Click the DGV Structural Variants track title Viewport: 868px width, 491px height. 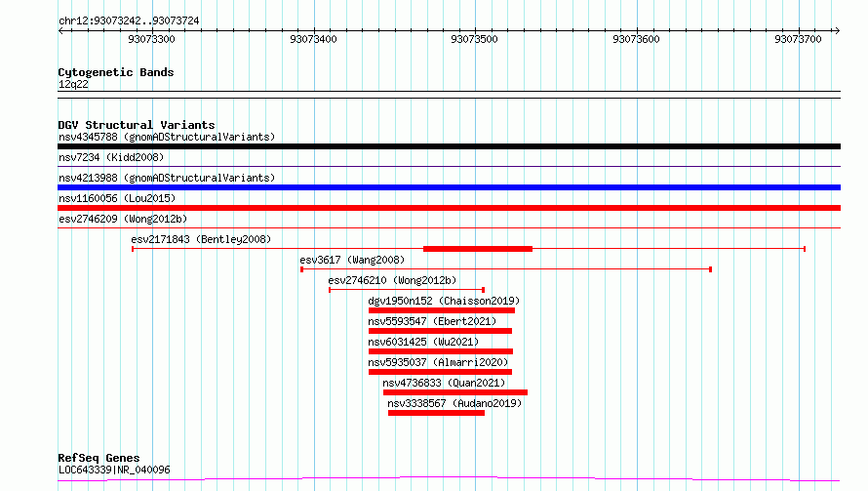[x=137, y=125]
